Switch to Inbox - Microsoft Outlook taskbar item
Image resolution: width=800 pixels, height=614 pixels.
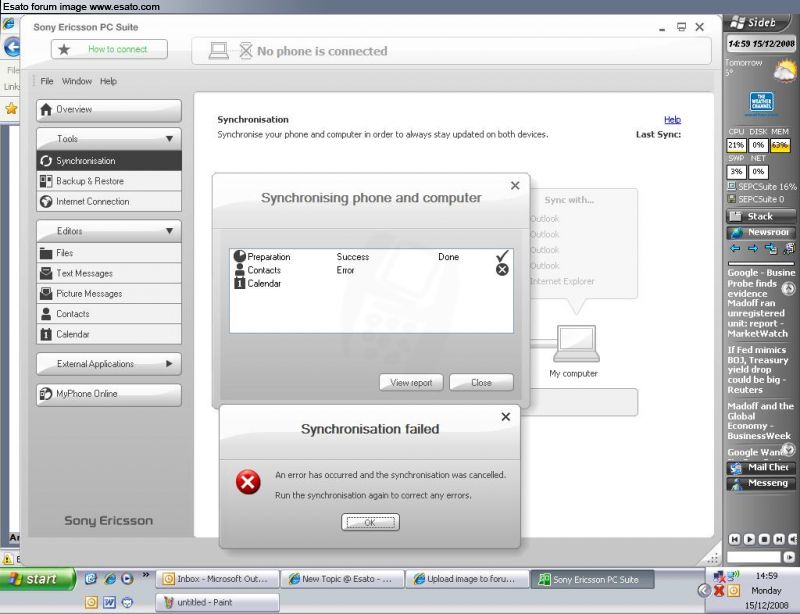point(218,579)
